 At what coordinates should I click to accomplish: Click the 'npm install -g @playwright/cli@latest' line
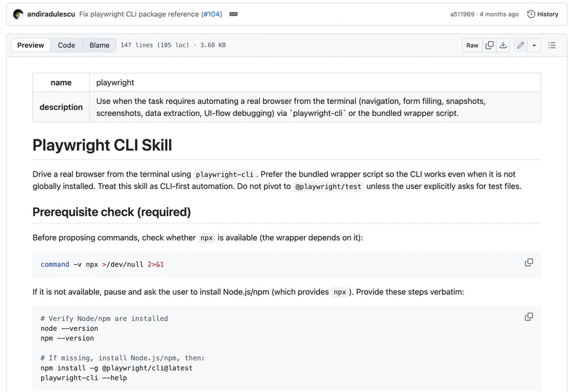(x=117, y=368)
